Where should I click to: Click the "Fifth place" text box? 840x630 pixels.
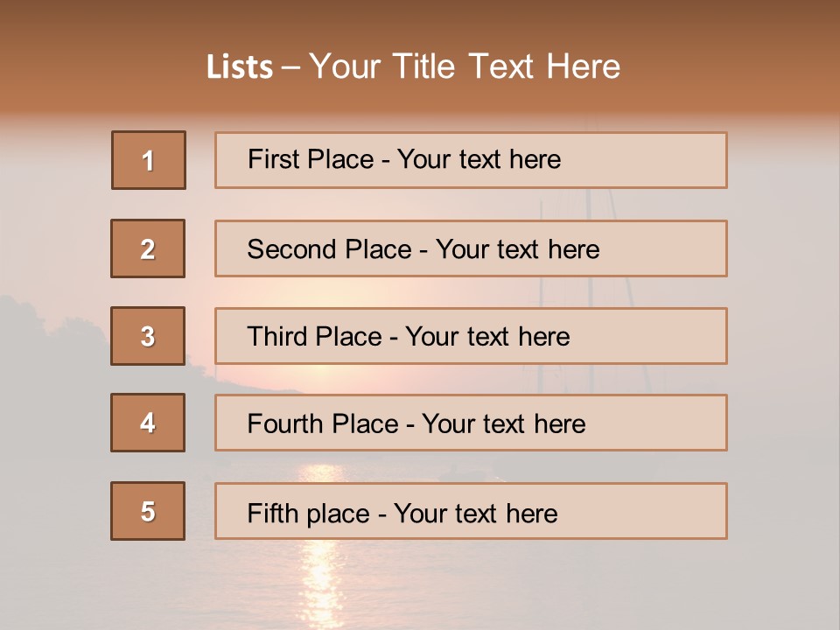coord(471,511)
